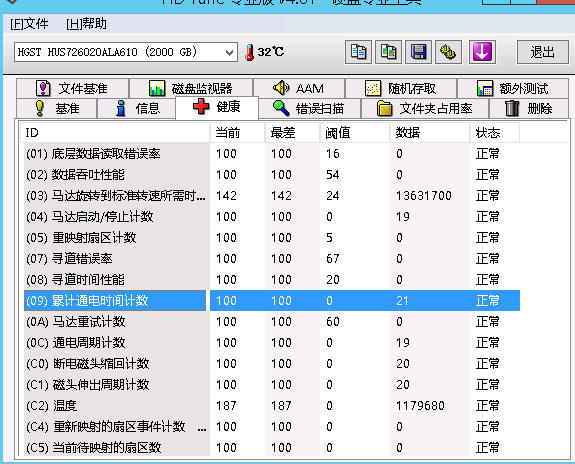This screenshot has width=575, height=464.
Task: Open the 帮助 menu
Action: (x=86, y=24)
